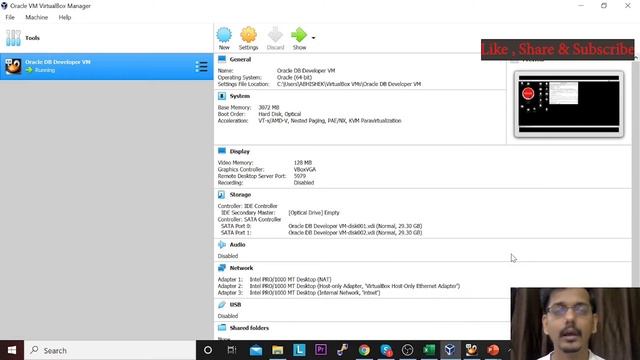Click SATA Port 1 disk002.vdi entry
The height and width of the screenshot is (360, 640).
355,233
